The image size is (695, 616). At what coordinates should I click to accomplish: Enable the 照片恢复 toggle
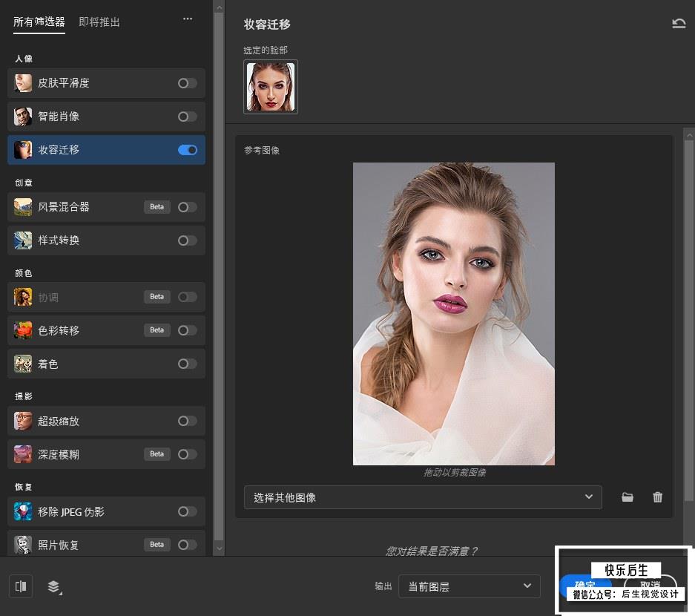pos(187,545)
